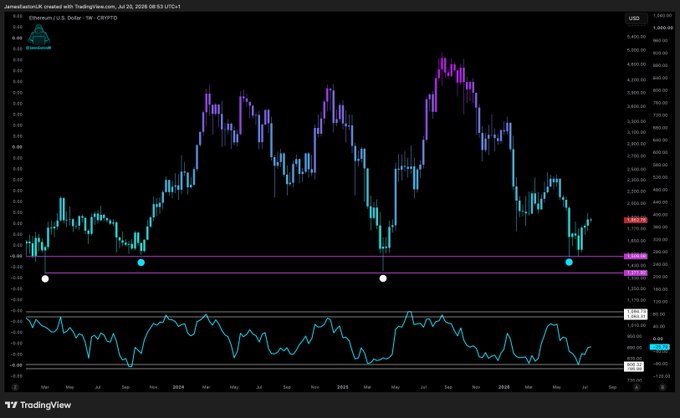Click the 4,200.00 price scale label

636,80
